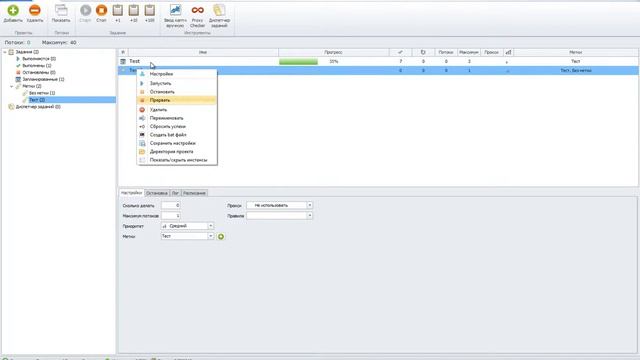Sort by the Максимум column header
Screen dimensions: 640x360
(x=469, y=52)
